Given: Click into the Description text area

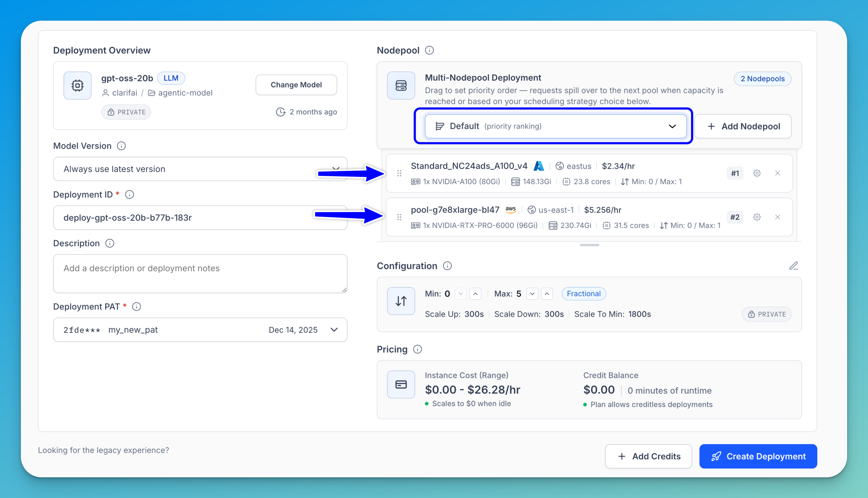Looking at the screenshot, I should [x=200, y=274].
